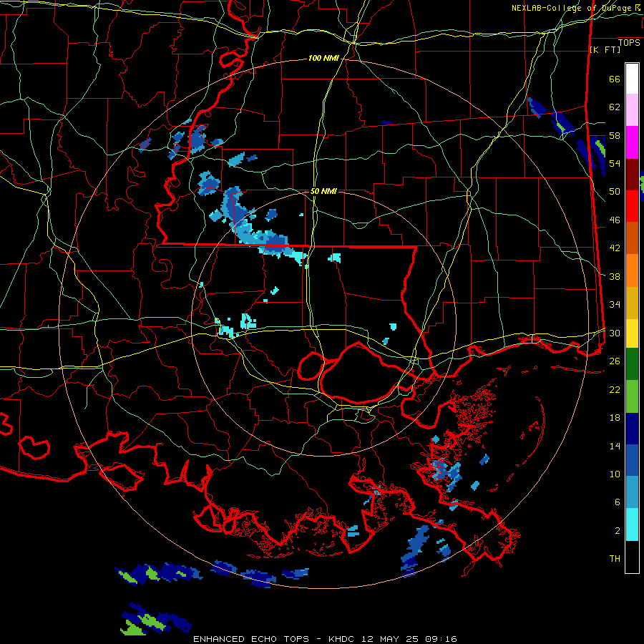644x644 pixels.
Task: Click the legend value 10
Action: tap(615, 474)
